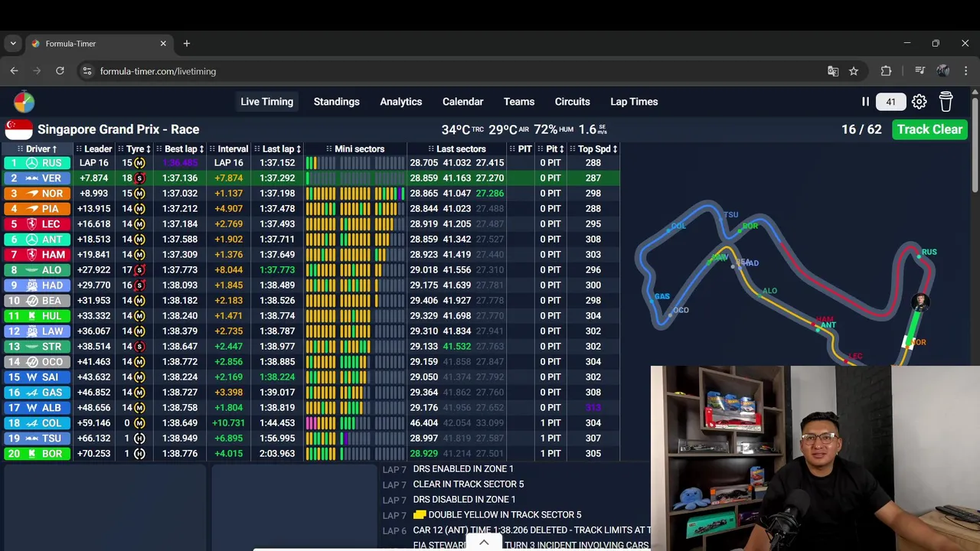Open the Chrome translate icon
This screenshot has height=551, width=980.
(x=833, y=71)
